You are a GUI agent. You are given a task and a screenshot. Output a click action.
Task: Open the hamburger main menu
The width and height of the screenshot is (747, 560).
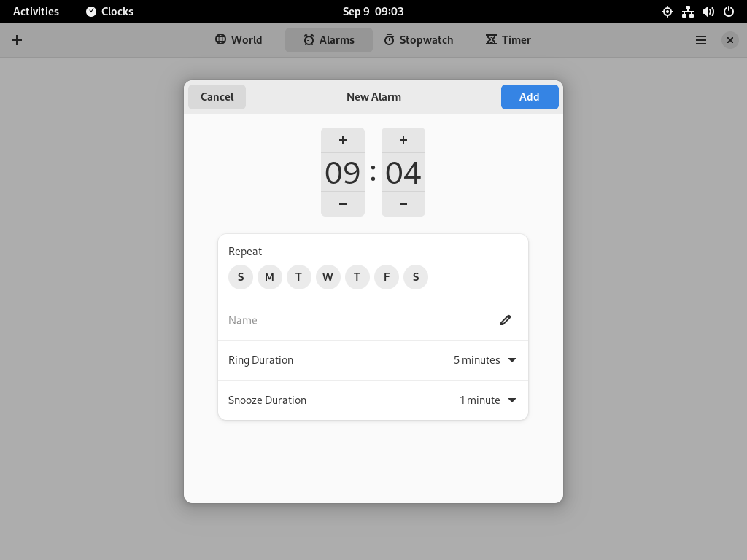click(x=701, y=40)
